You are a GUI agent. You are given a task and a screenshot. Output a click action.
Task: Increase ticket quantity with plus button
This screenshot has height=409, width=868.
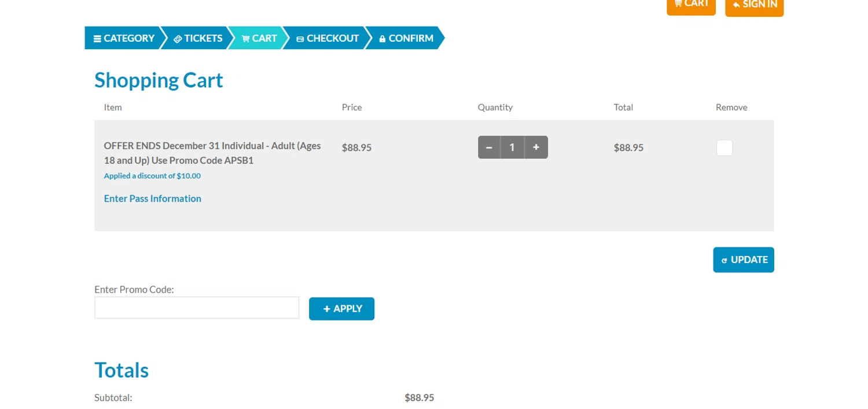[536, 147]
